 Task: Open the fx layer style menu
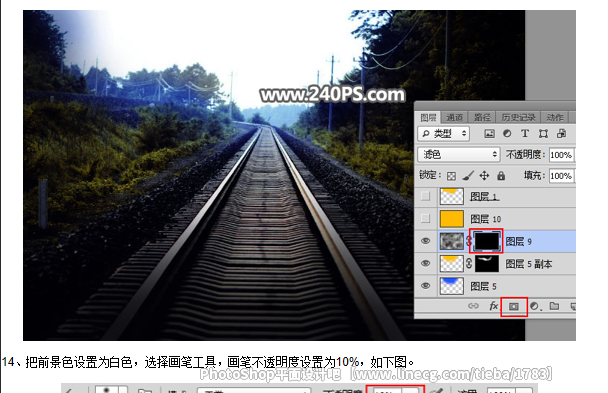click(x=493, y=306)
